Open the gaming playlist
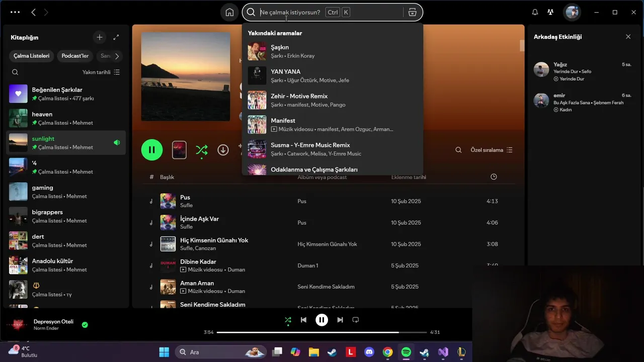Screen dimensions: 644x362 [65, 192]
